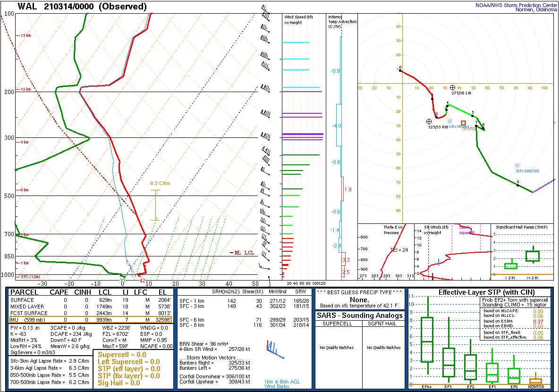Click the 1km & 6km wind barb graphic
Image resolution: width=560 pixels, height=392 pixels.
274,349
